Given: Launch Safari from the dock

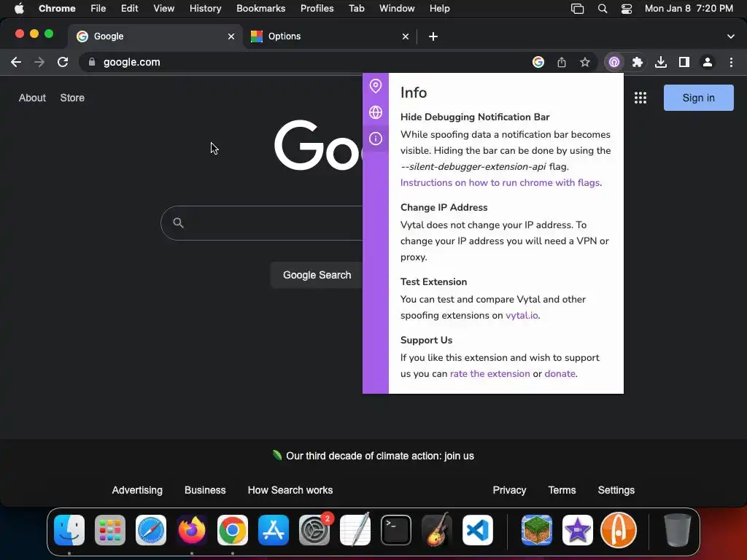Looking at the screenshot, I should click(151, 530).
